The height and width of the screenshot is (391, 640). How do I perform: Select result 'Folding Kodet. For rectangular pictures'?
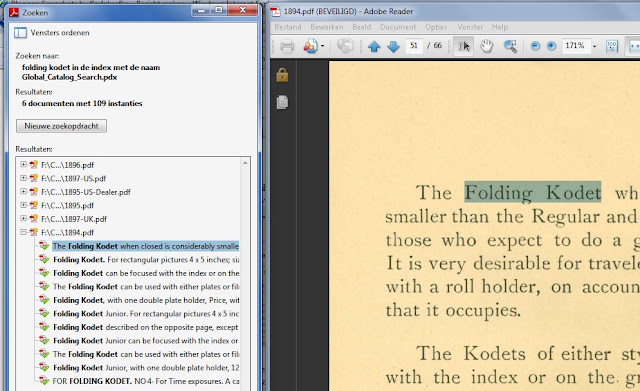click(146, 260)
